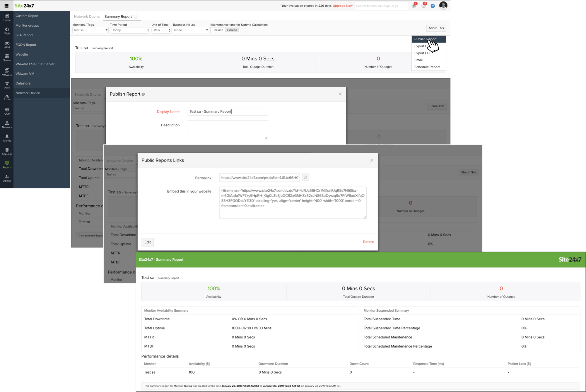Expand the Business Hours dropdown
The width and height of the screenshot is (586, 392).
191,30
